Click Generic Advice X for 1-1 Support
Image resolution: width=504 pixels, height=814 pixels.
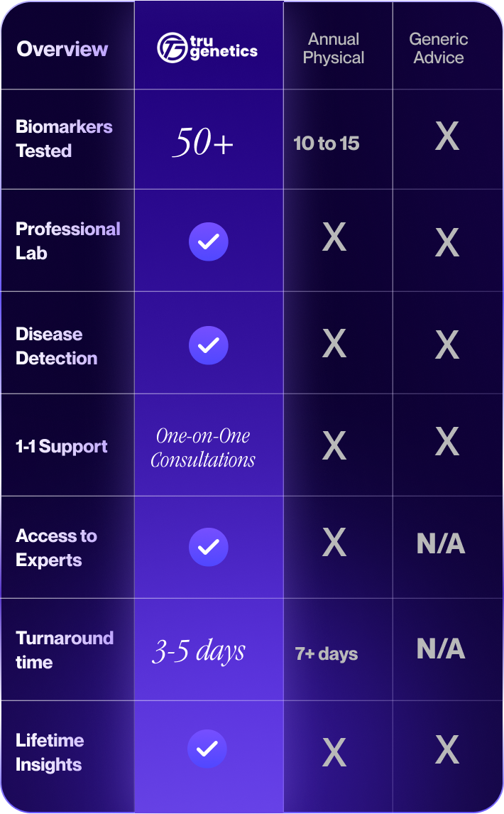[447, 442]
